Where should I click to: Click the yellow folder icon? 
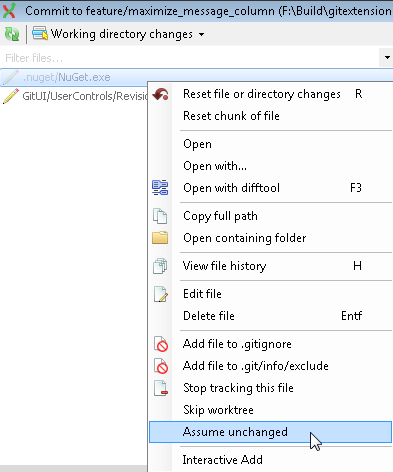tap(160, 238)
